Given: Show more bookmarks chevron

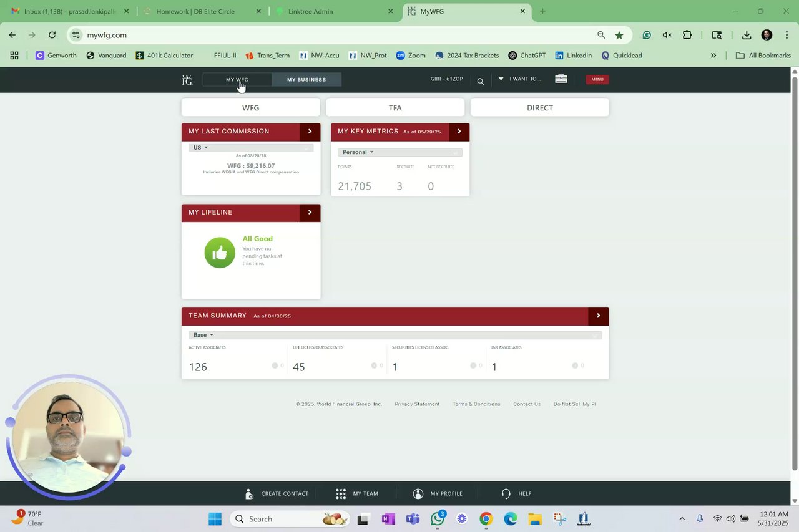Looking at the screenshot, I should point(713,56).
